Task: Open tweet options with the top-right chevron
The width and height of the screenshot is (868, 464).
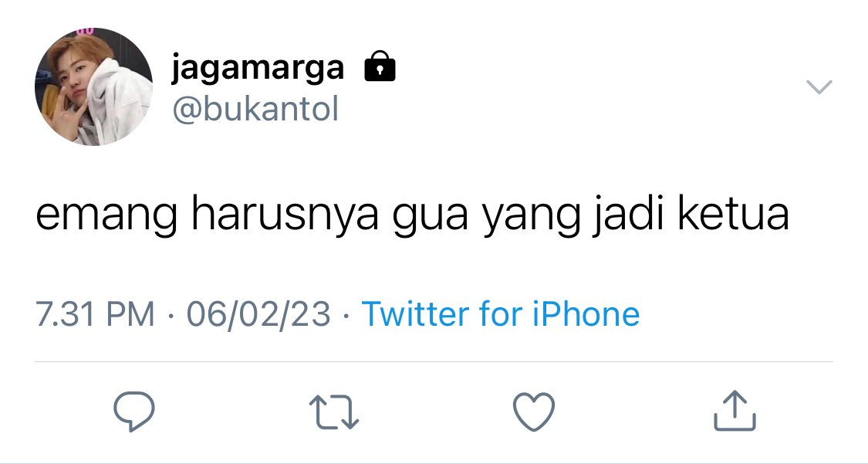Action: pyautogui.click(x=819, y=87)
